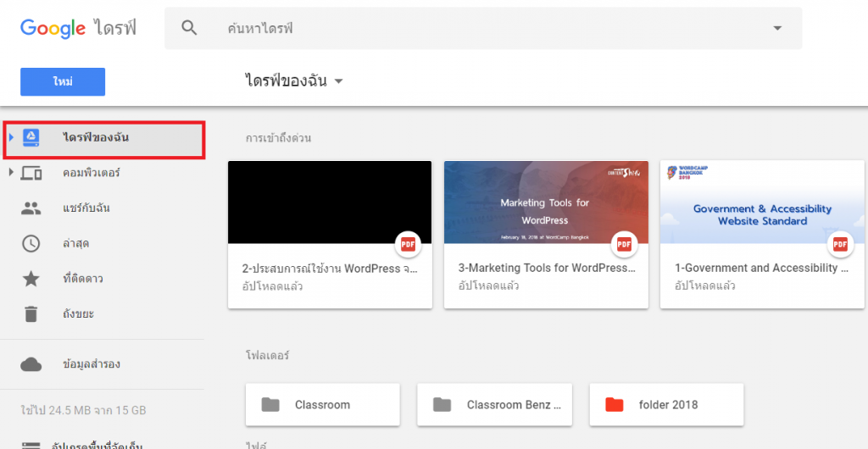Viewport: 868px width, 449px height.
Task: Expand the ไดรฟ์ของฉัน tree arrow
Action: click(11, 138)
